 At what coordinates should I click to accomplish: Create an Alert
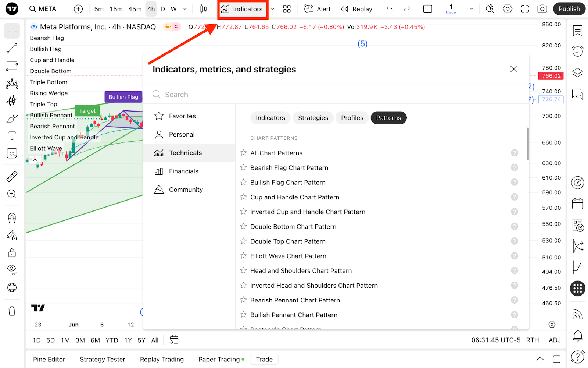point(317,9)
